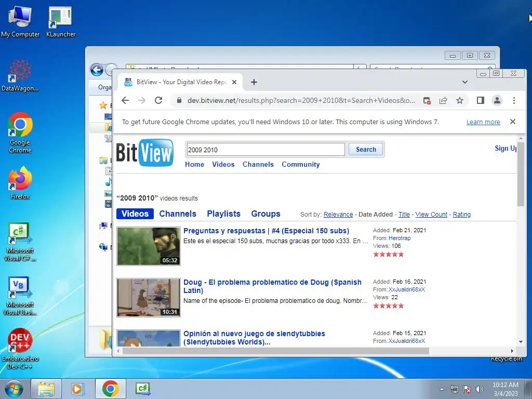
Task: Open a new Chrome tab
Action: [x=254, y=82]
